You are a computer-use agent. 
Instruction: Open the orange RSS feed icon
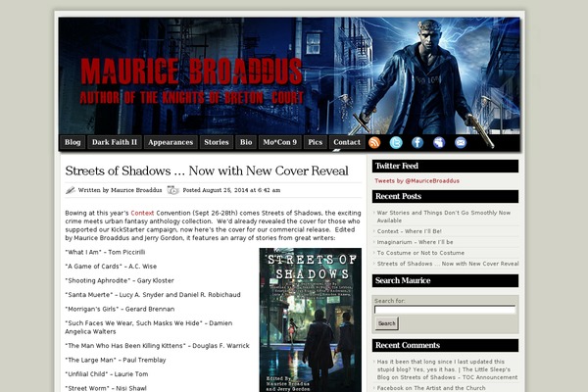[374, 142]
